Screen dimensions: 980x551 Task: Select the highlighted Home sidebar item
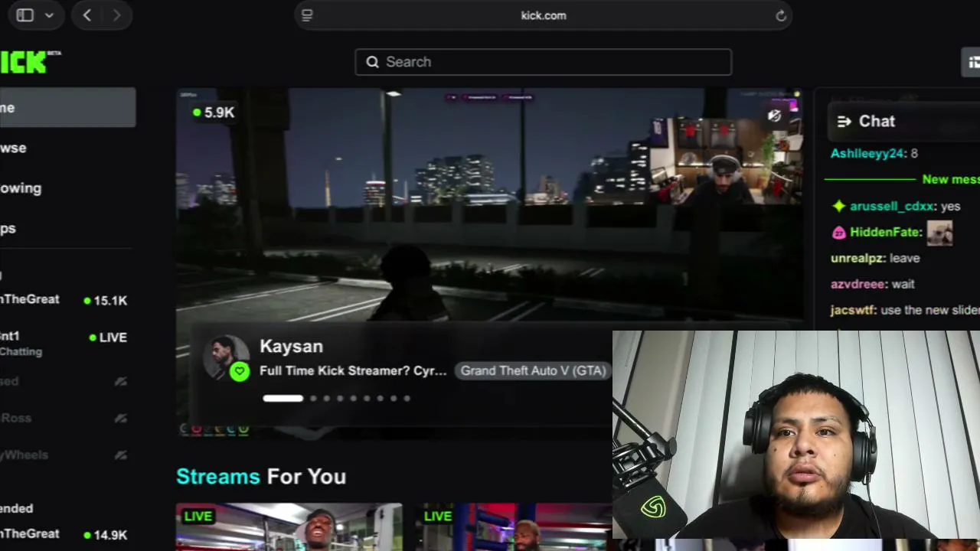coord(67,108)
